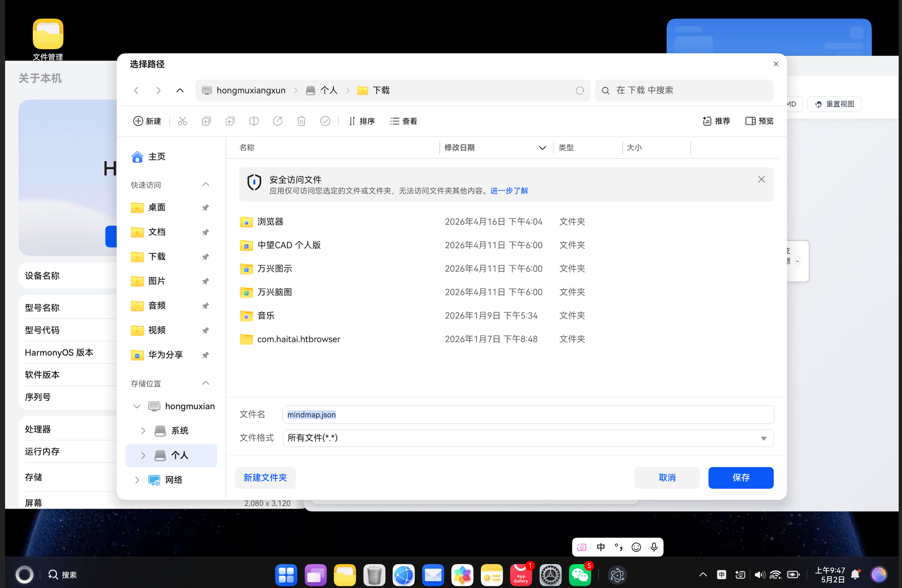Image resolution: width=902 pixels, height=588 pixels.
Task: Select the 中望CAD 个人版 folder
Action: click(280, 245)
